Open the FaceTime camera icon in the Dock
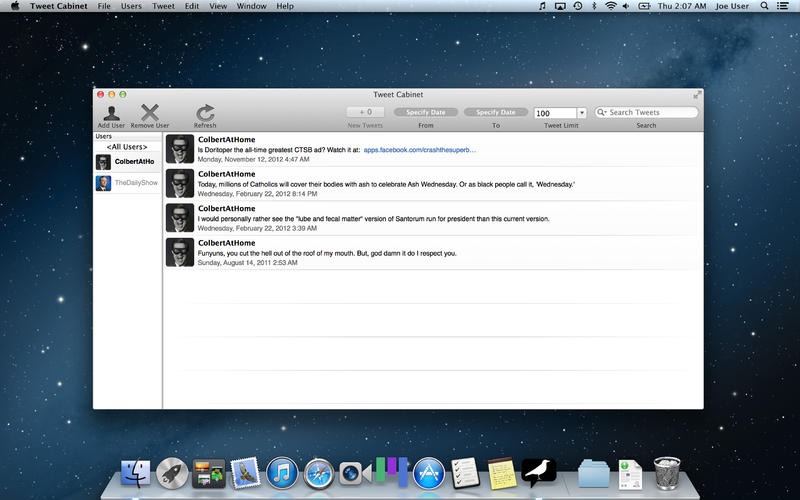The height and width of the screenshot is (500, 800). (355, 474)
